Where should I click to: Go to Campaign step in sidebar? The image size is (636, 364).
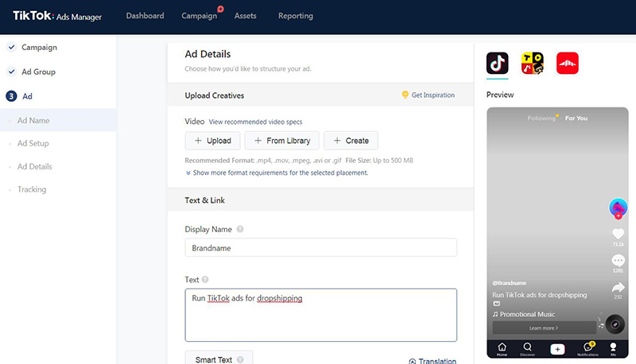click(x=39, y=47)
